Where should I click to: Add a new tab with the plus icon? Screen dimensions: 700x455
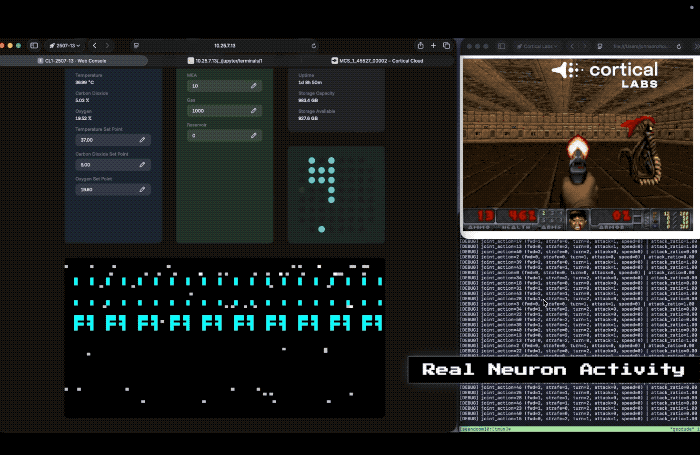tap(433, 46)
